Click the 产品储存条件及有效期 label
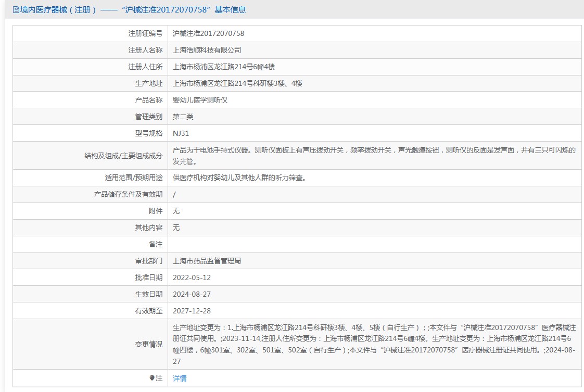Image resolution: width=584 pixels, height=392 pixels. 129,195
